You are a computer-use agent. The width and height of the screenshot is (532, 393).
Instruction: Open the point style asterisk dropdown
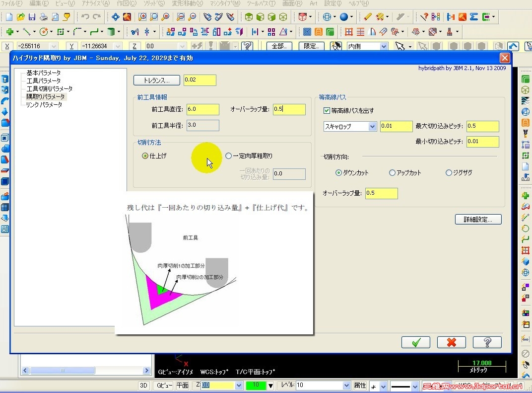click(x=383, y=387)
